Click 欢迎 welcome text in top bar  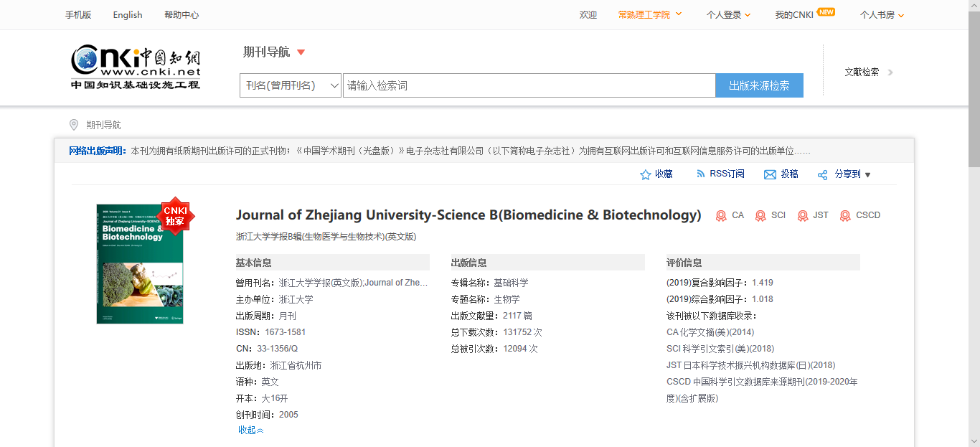[588, 14]
